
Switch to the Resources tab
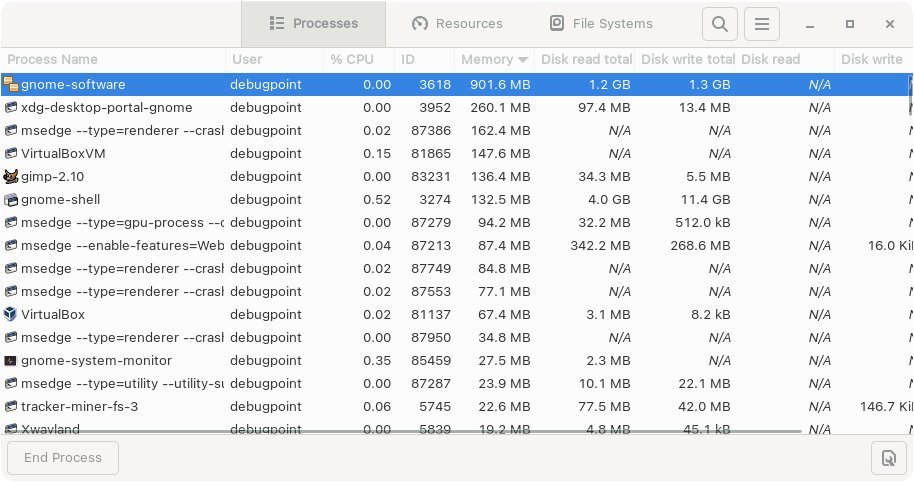pyautogui.click(x=458, y=24)
